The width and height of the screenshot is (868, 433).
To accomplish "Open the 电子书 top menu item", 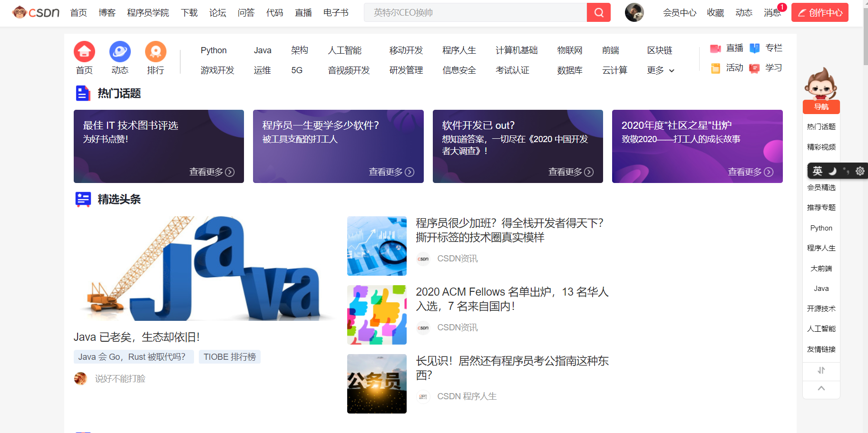I will pyautogui.click(x=336, y=12).
